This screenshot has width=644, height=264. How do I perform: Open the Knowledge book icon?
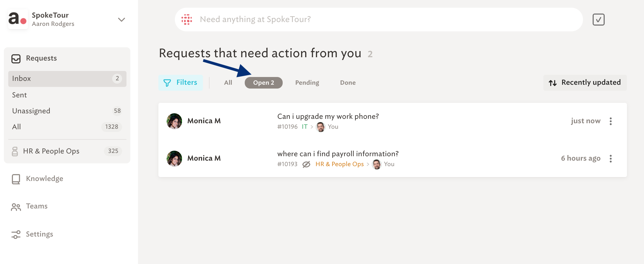[16, 179]
